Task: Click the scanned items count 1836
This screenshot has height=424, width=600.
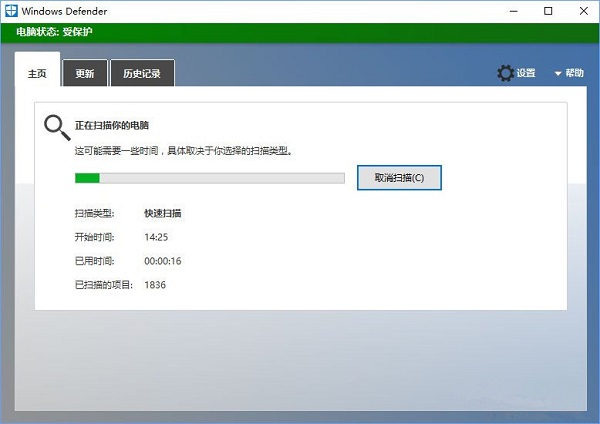Action: point(155,285)
